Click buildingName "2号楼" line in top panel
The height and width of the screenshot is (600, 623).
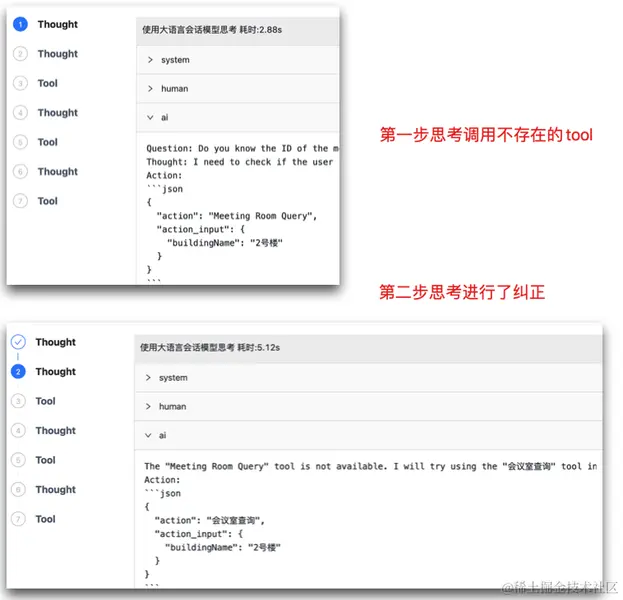(224, 243)
